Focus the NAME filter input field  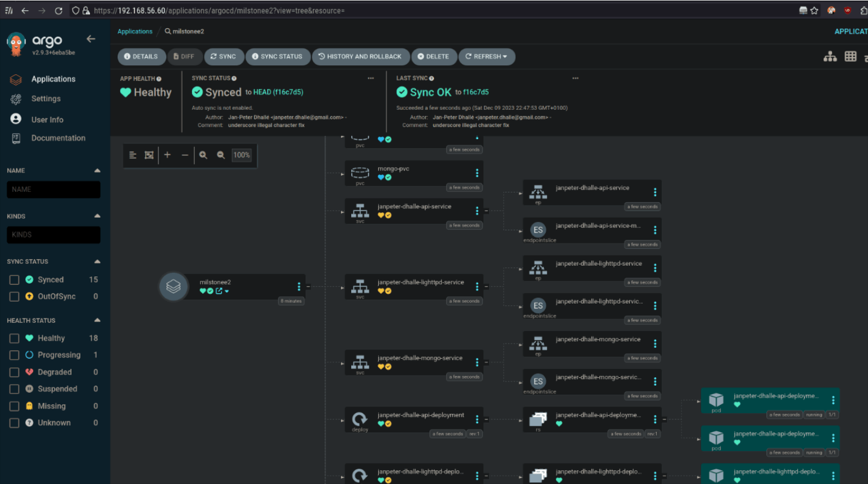click(53, 190)
